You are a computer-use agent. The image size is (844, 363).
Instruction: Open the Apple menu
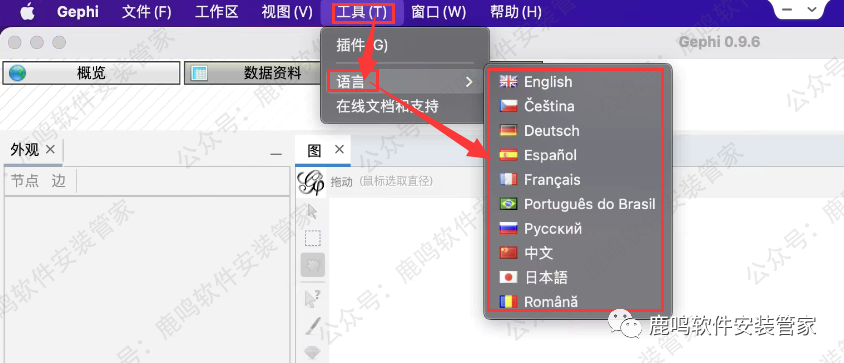click(x=27, y=12)
